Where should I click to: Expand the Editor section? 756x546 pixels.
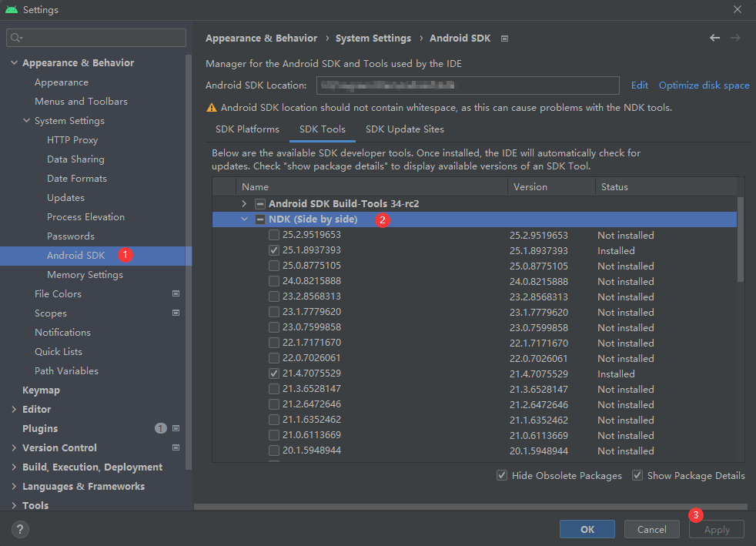[14, 409]
